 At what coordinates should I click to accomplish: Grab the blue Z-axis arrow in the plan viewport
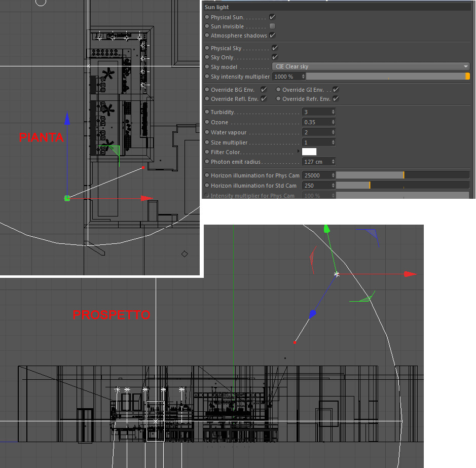[67, 119]
